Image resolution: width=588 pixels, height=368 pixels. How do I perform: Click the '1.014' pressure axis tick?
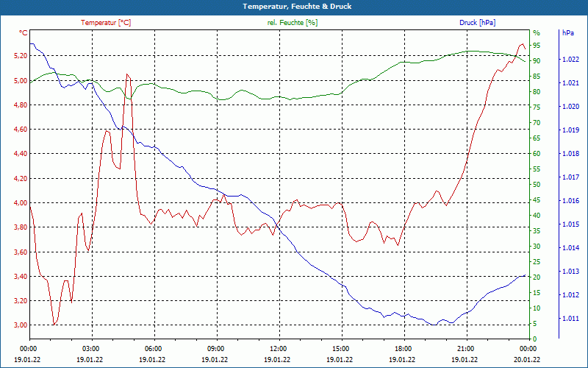pyautogui.click(x=571, y=248)
